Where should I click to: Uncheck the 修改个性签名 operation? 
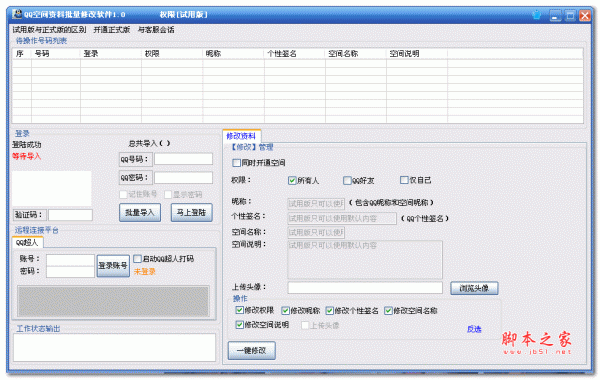coord(330,310)
